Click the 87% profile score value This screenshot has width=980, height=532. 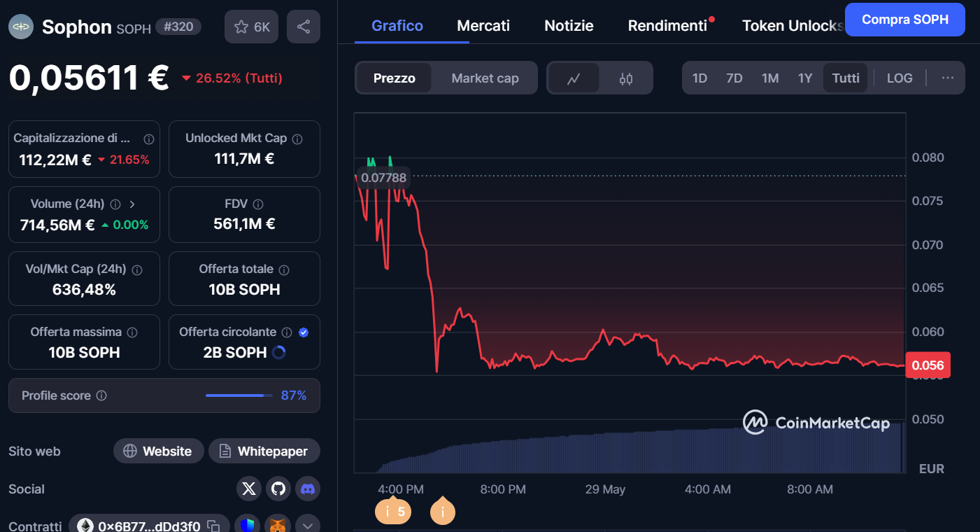click(x=294, y=395)
